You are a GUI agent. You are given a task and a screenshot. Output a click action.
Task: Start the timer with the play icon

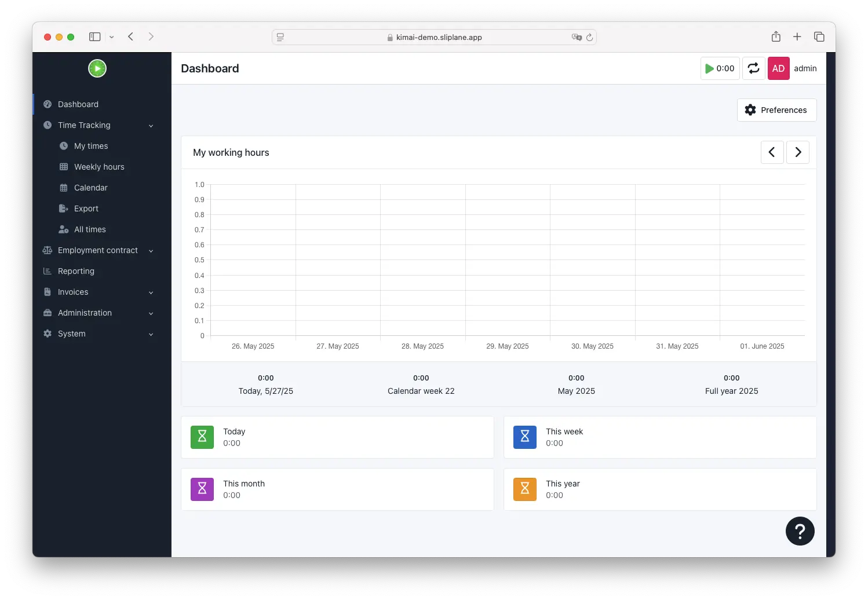709,68
